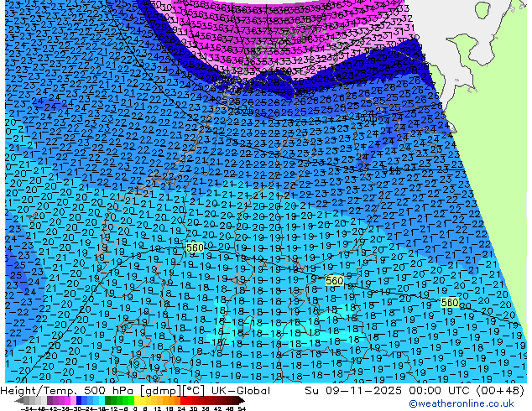Image resolution: width=532 pixels, height=411 pixels.
Task: Click the right dark arrow of color scale
Action: [241, 401]
